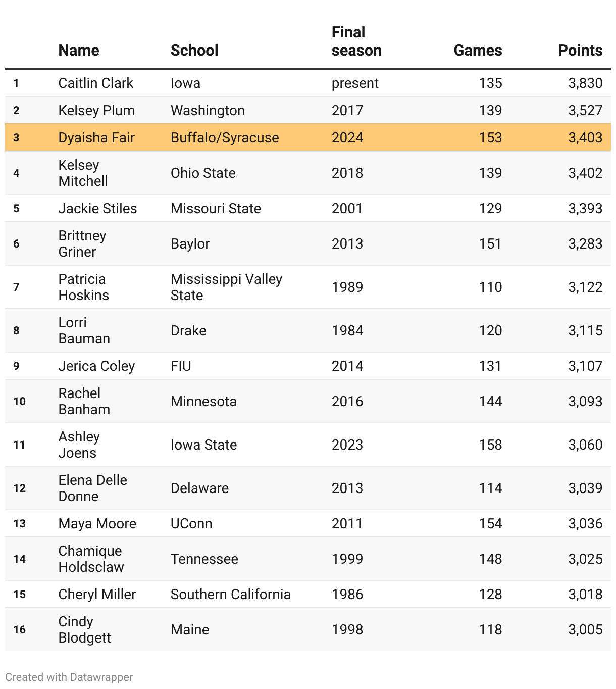
Task: Click the FIU school cell
Action: [181, 366]
